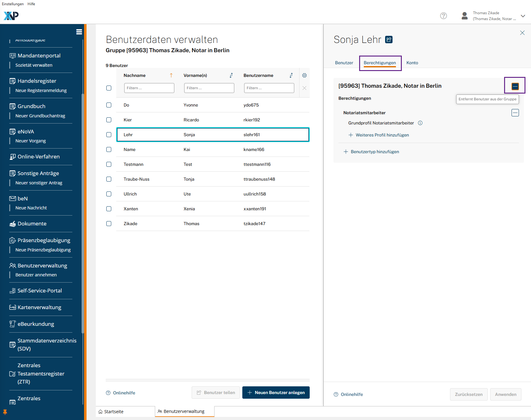Remove user from group Thomas Zikade
Screen dimensions: 531x420
pyautogui.click(x=515, y=86)
